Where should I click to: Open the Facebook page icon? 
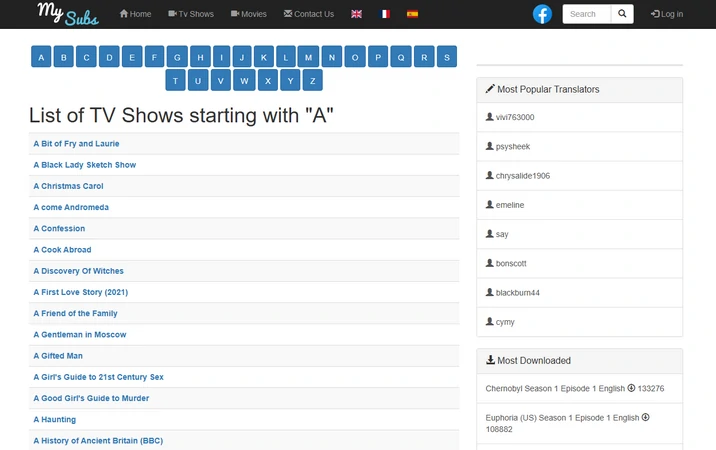542,14
